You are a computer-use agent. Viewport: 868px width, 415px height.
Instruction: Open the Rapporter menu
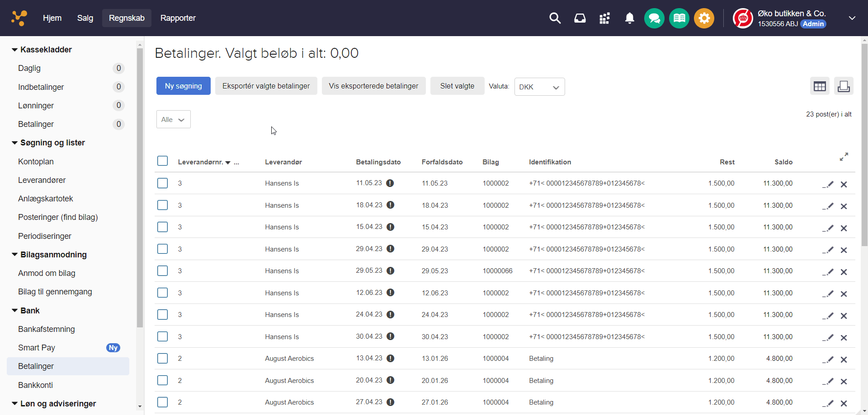coord(178,18)
